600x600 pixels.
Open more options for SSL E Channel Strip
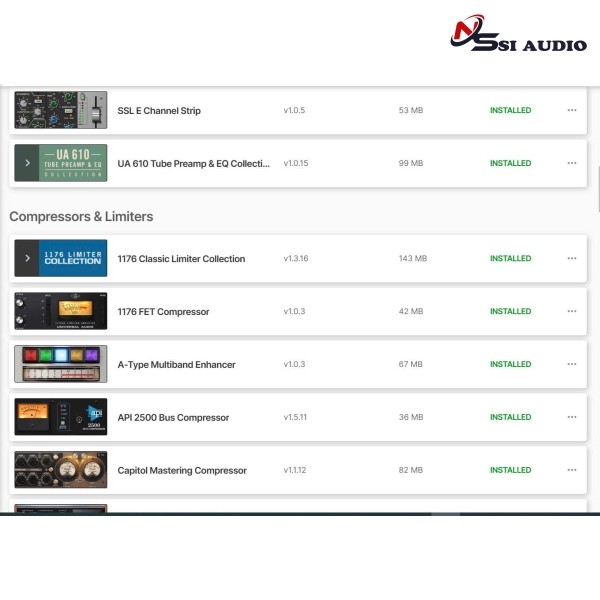[x=572, y=110]
